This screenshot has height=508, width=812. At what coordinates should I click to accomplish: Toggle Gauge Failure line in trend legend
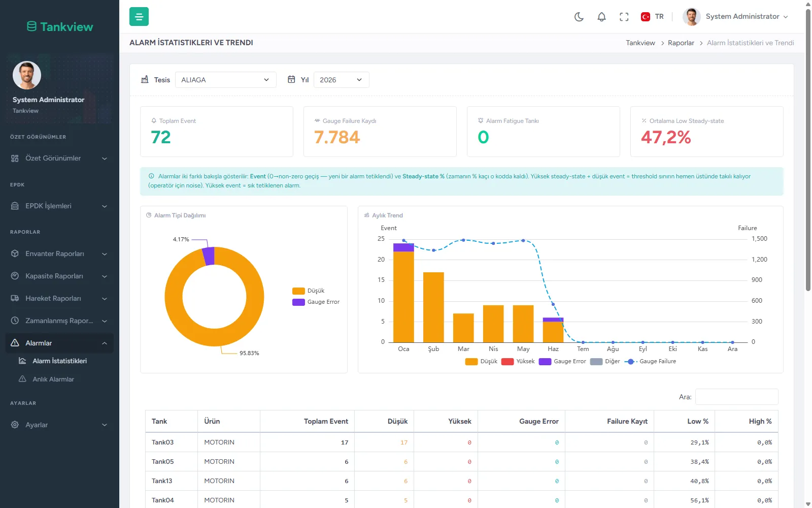651,361
